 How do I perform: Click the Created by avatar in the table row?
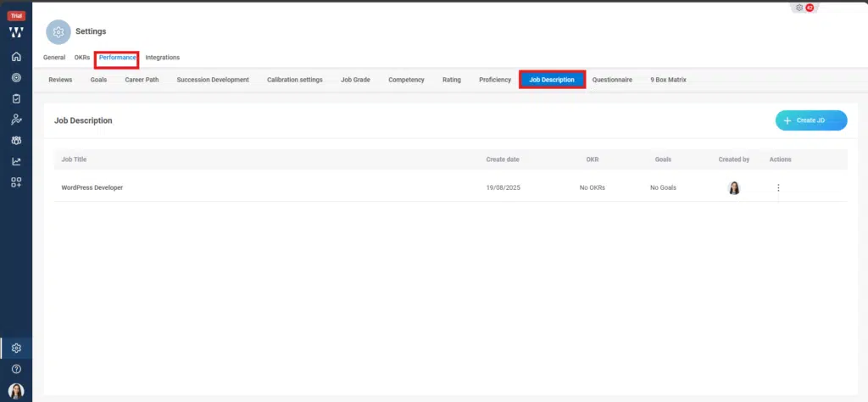[734, 187]
